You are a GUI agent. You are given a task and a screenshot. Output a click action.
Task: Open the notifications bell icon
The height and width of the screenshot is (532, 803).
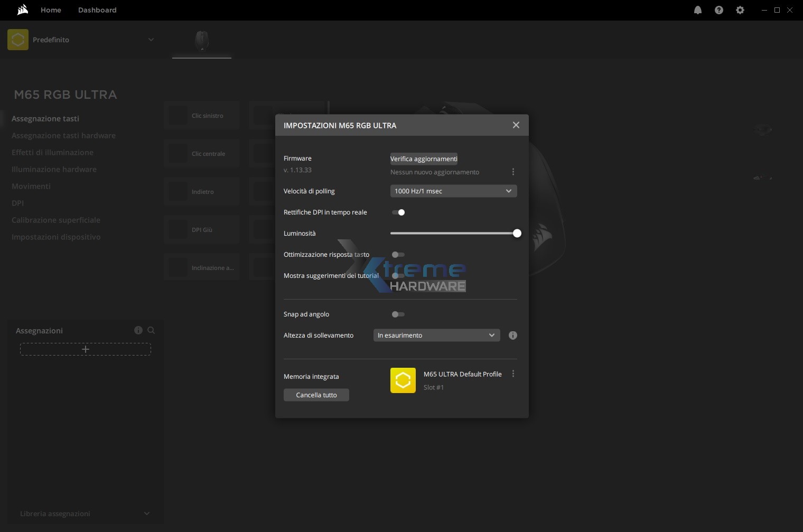point(698,10)
